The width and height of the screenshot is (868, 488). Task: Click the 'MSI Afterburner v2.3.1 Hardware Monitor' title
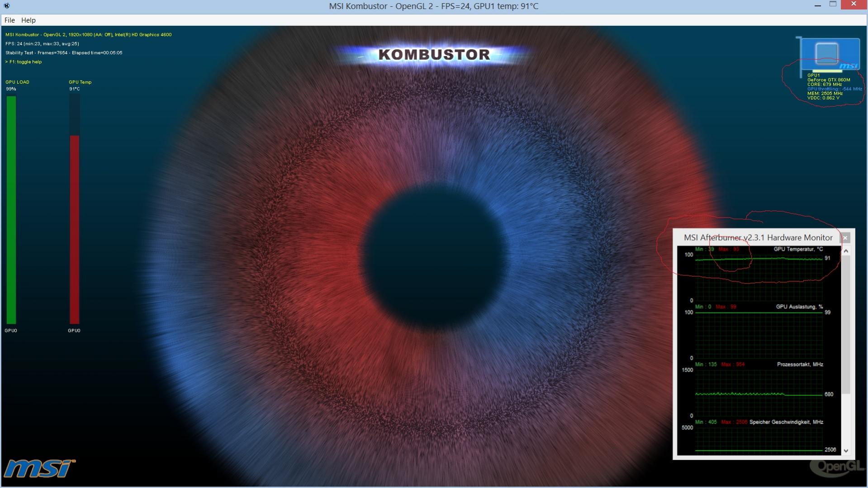coord(758,238)
